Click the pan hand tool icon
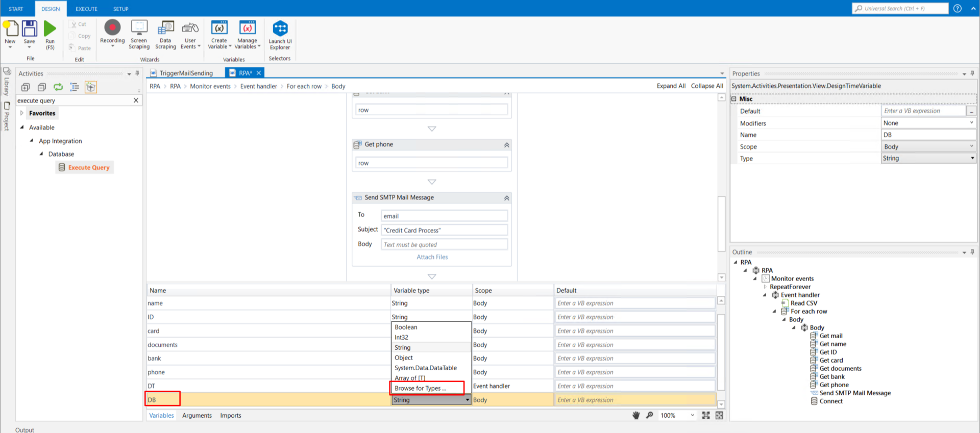 coord(636,415)
